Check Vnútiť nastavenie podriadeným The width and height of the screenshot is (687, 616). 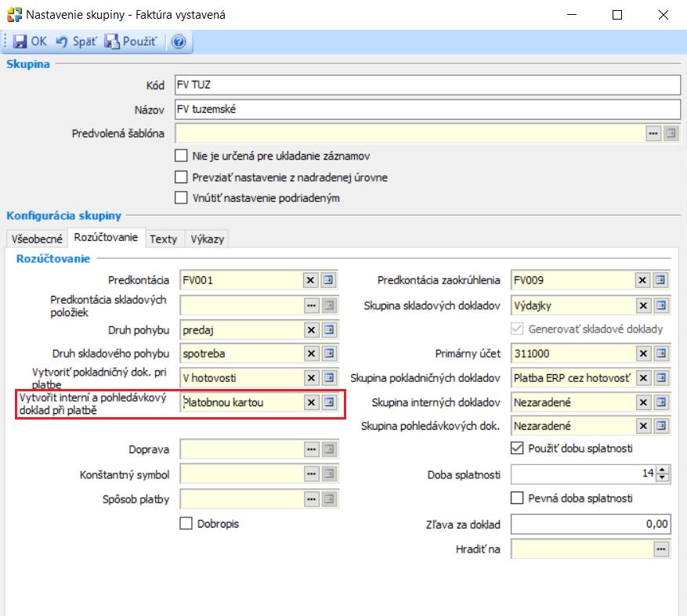coord(181,198)
